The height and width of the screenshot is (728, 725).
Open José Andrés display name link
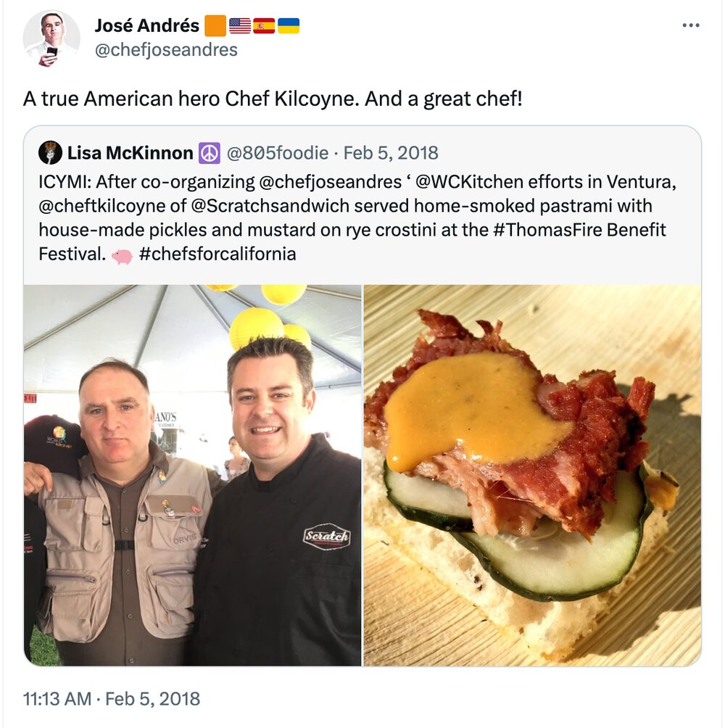click(146, 25)
